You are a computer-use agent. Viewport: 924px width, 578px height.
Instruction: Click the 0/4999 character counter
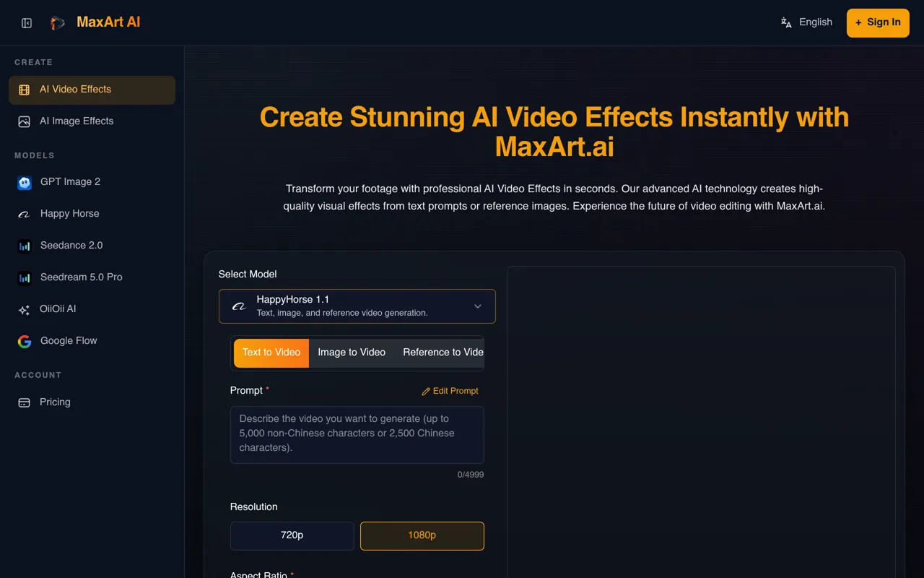(x=471, y=475)
